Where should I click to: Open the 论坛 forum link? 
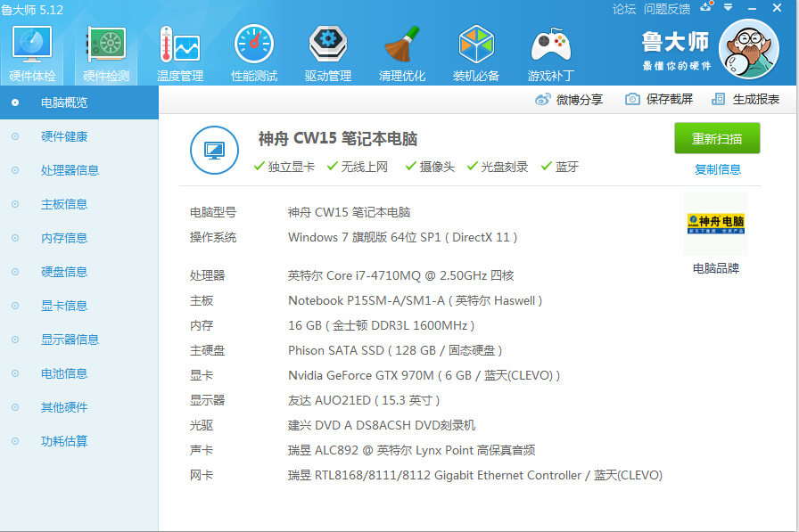click(623, 9)
